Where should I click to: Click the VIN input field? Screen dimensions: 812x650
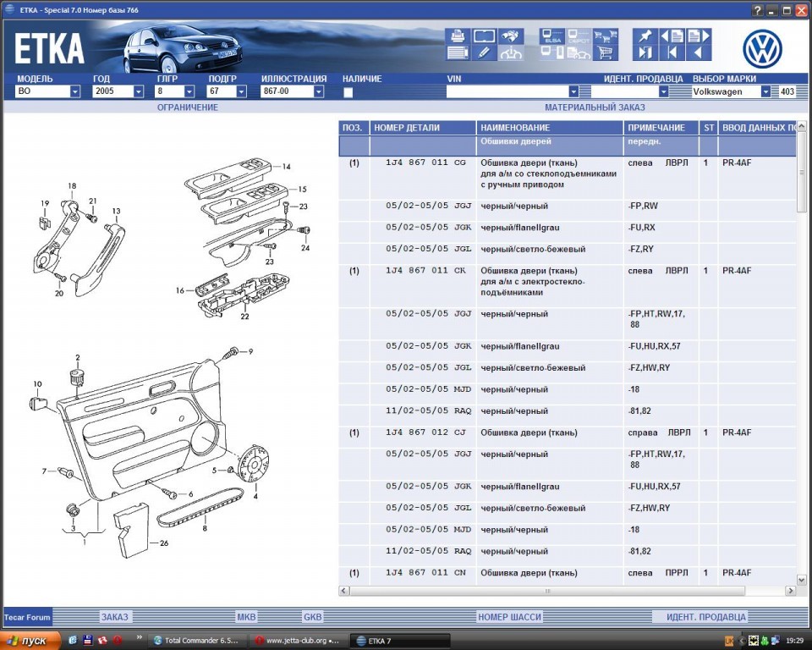pos(507,91)
